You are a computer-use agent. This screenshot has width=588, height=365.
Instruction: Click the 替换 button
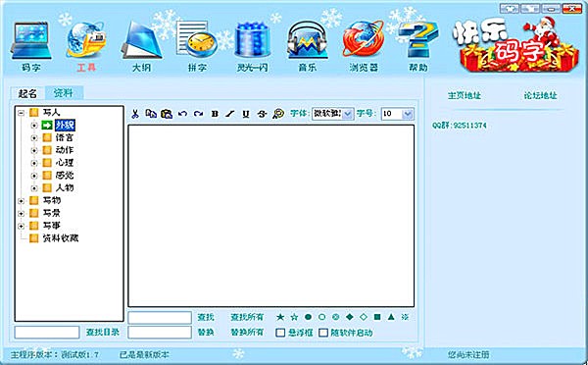click(x=206, y=333)
